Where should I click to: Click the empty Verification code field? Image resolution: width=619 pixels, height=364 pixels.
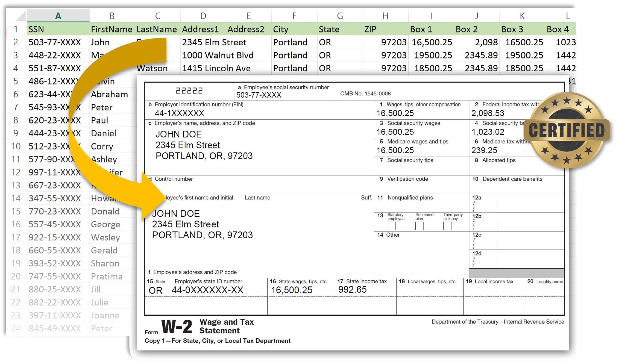tap(421, 185)
